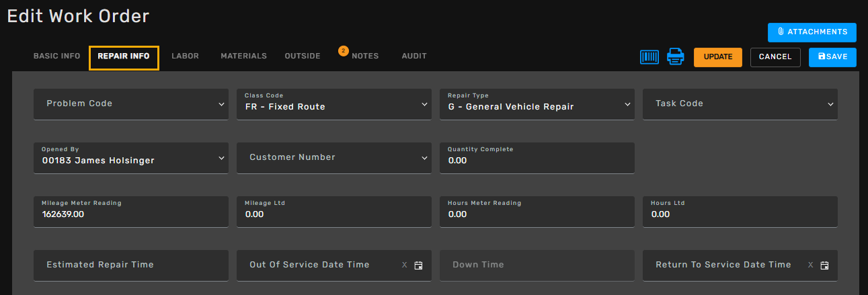
Task: Edit the Mileage Meter Reading field
Action: 131,212
